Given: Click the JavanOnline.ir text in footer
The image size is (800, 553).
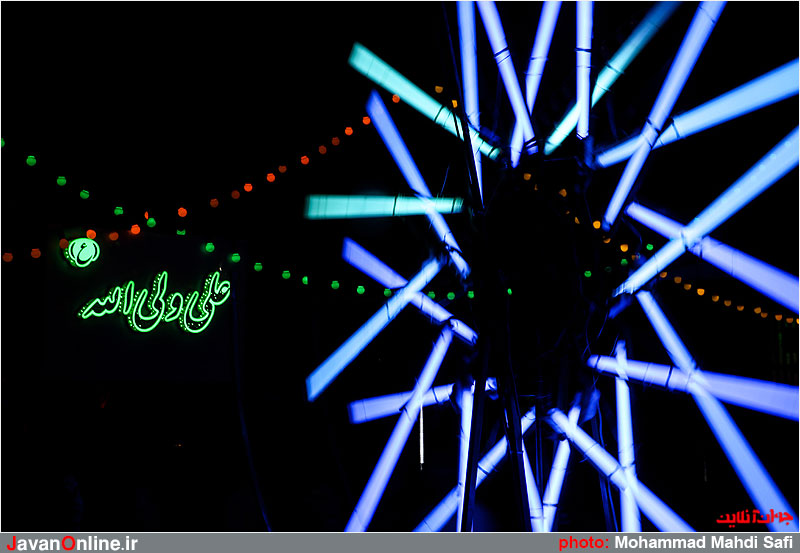Looking at the screenshot, I should coord(72,543).
